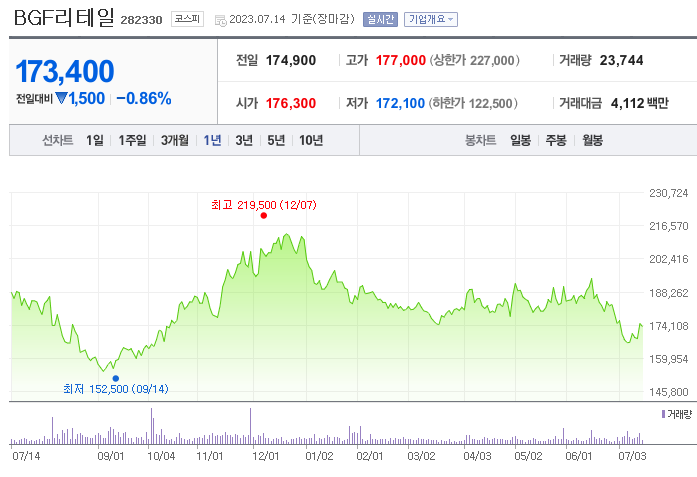
Task: Click the 시가 value 176,300
Action: coord(291,103)
